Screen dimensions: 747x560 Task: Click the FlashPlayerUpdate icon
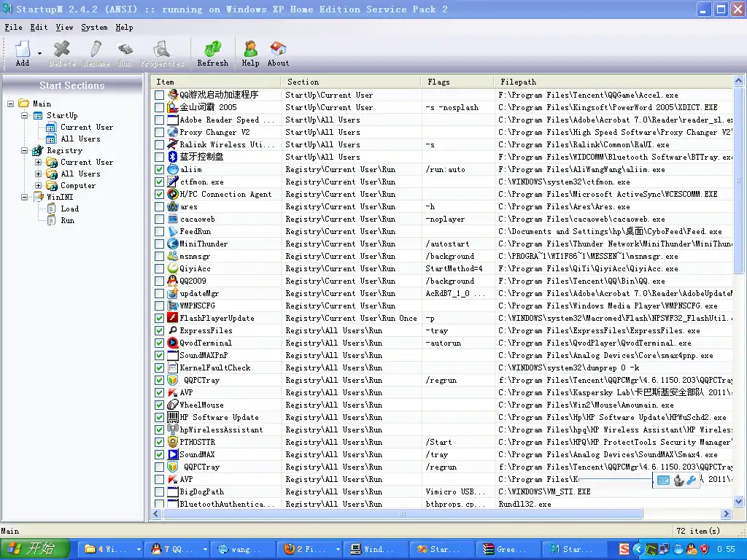click(172, 318)
